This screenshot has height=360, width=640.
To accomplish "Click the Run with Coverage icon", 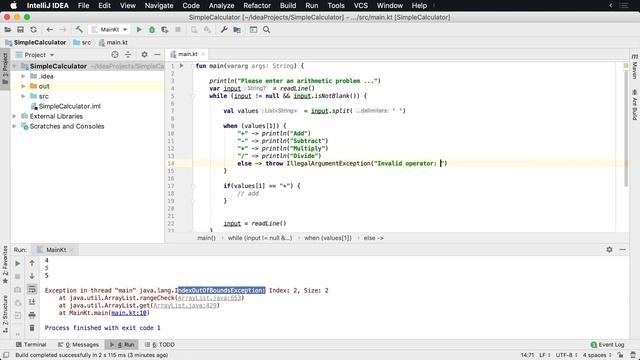I will coord(165,29).
